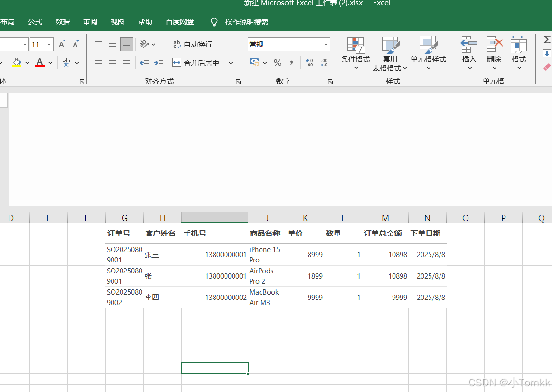The image size is (552, 392).
Task: Open the fill color dropdown arrow
Action: pos(27,63)
